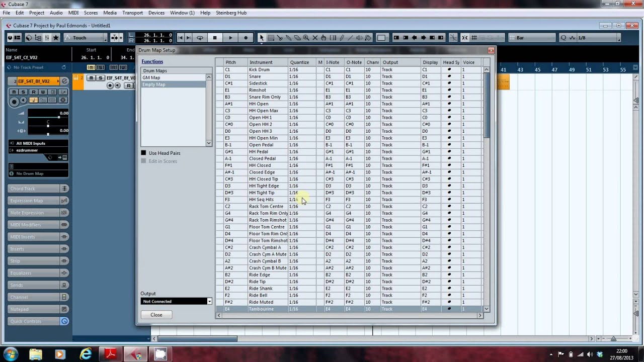Open the MIDI menu
This screenshot has width=644, height=362.
point(73,13)
